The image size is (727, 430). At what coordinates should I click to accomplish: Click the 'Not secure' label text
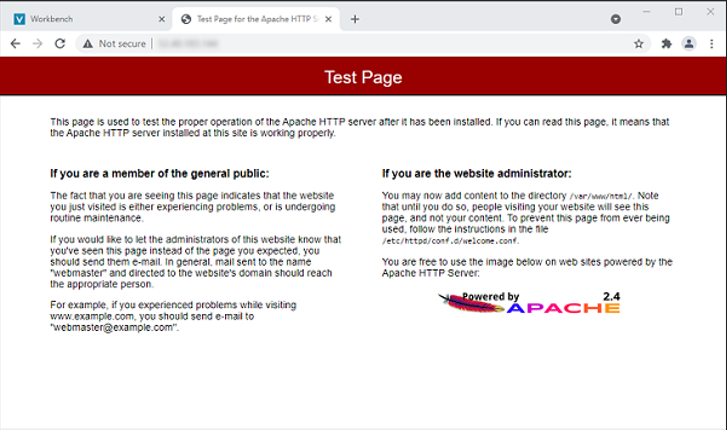(x=122, y=44)
